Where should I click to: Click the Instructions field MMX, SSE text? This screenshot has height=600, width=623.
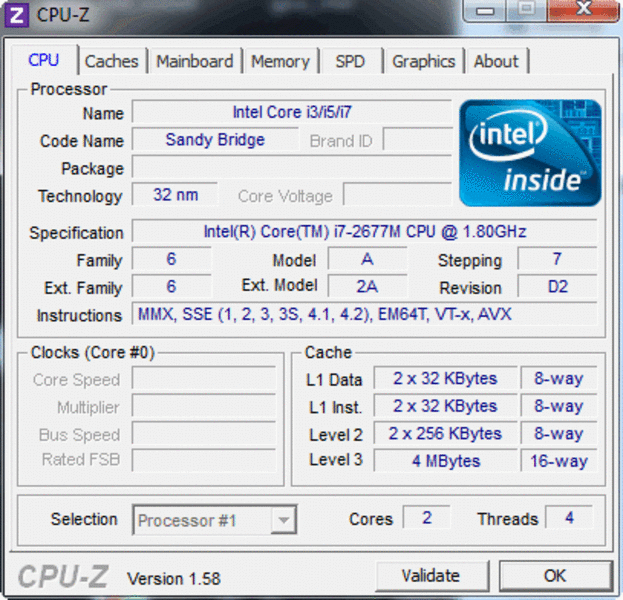(x=365, y=314)
